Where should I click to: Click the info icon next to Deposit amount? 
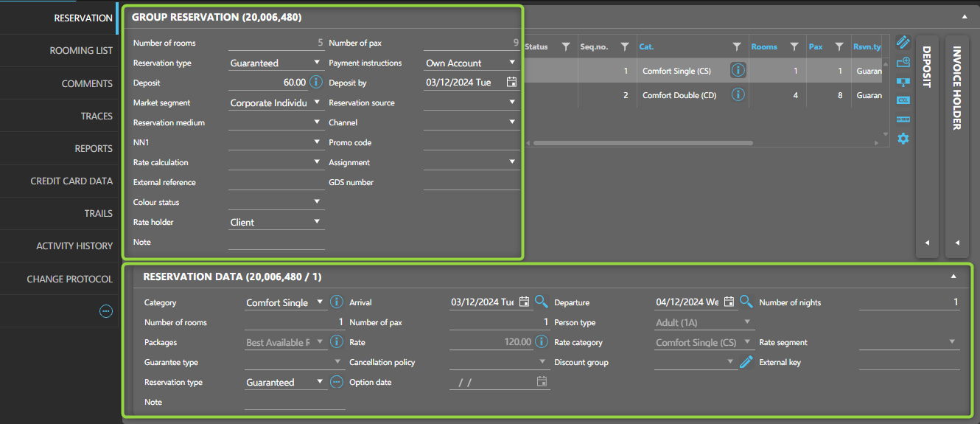[x=316, y=83]
